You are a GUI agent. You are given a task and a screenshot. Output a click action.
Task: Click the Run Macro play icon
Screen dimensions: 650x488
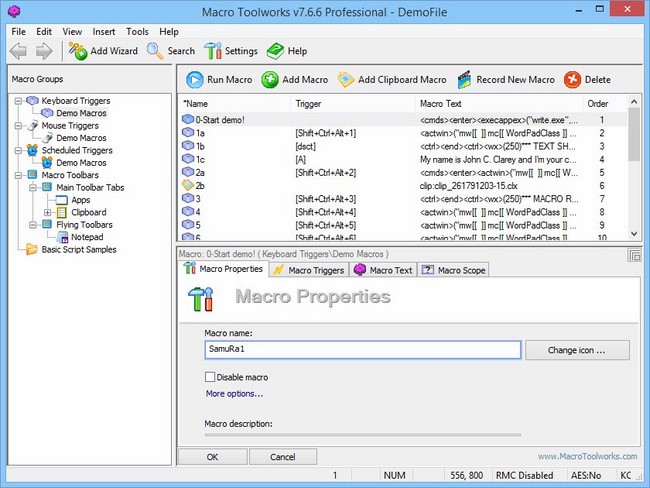pyautogui.click(x=192, y=80)
